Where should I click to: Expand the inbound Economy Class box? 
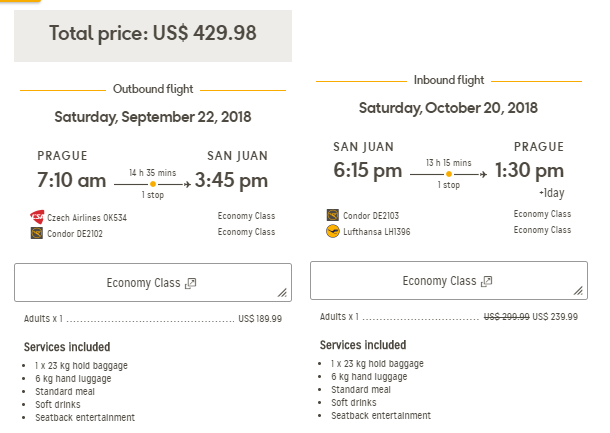(449, 280)
